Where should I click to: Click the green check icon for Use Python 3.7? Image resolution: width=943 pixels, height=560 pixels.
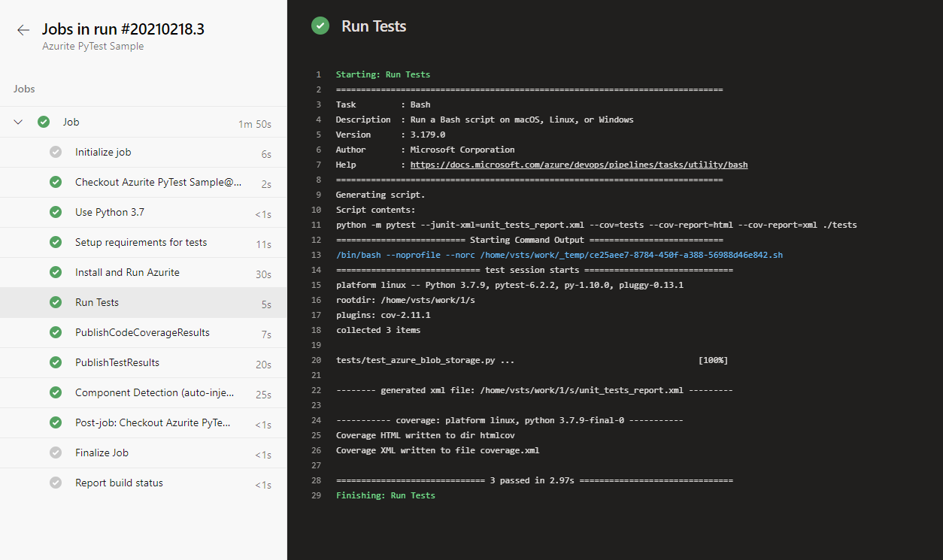click(x=56, y=212)
